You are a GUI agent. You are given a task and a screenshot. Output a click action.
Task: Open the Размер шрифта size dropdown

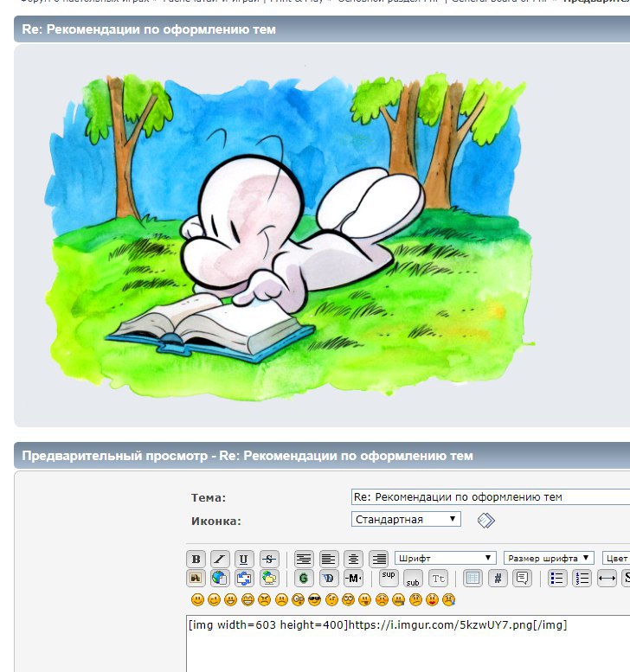point(549,558)
